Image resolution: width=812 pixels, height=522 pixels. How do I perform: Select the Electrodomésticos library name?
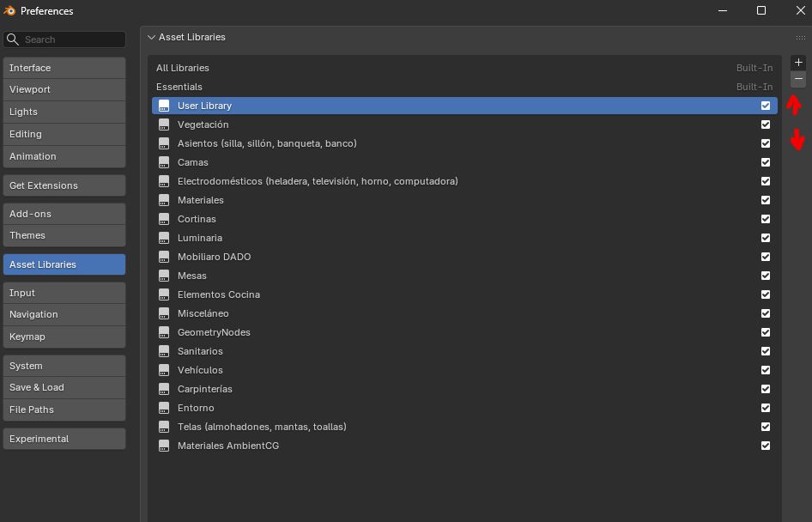pyautogui.click(x=318, y=181)
